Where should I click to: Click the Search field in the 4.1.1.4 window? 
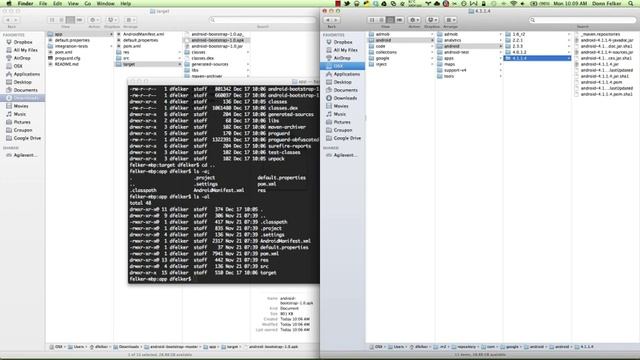coord(582,20)
